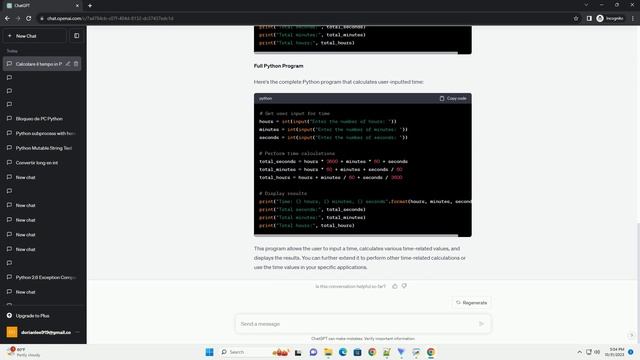Viewport: 640px width, 360px height.
Task: Open File Explorer from the taskbar
Action: pos(328,352)
